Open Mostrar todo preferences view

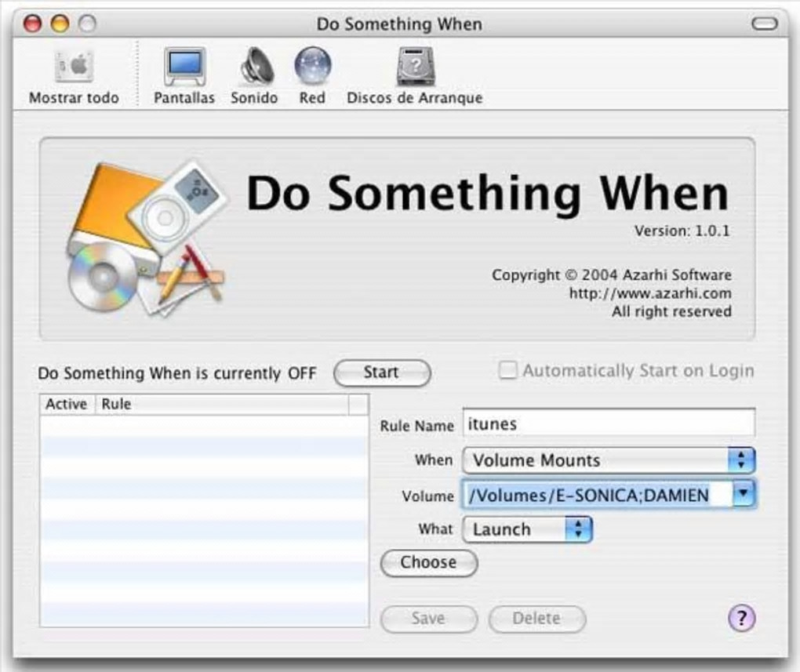pyautogui.click(x=74, y=77)
